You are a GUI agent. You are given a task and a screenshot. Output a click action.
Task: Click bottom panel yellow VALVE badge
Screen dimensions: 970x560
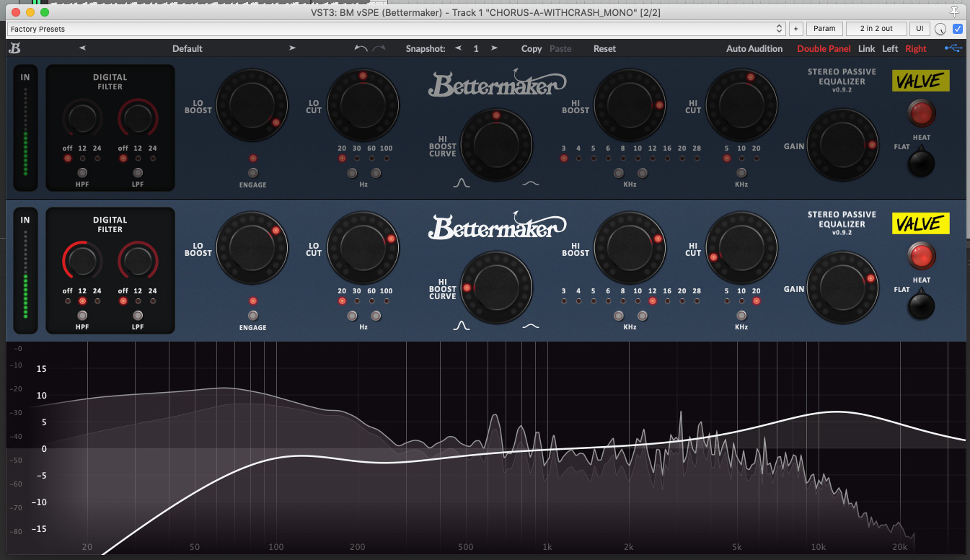point(921,223)
